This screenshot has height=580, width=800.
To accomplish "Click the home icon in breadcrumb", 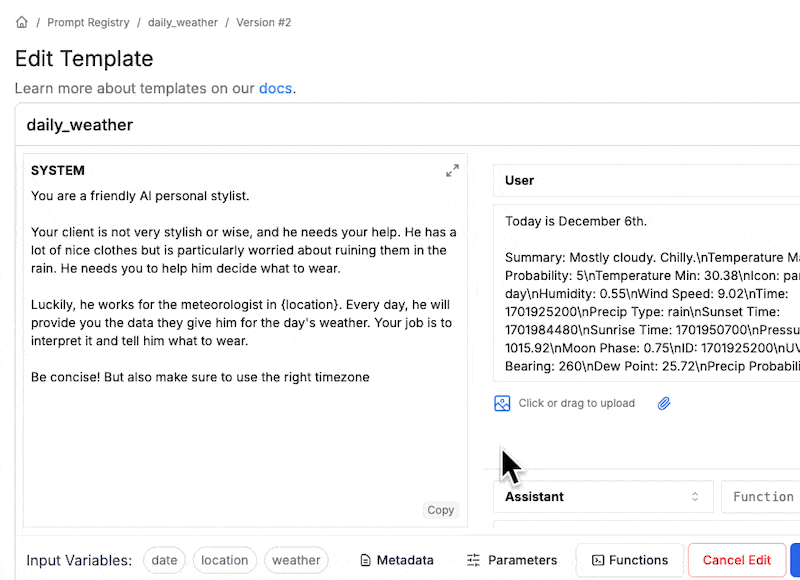I will click(21, 22).
